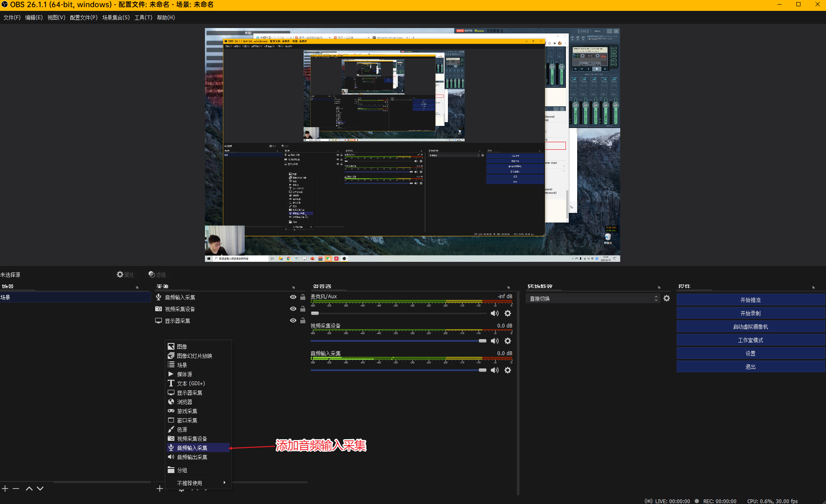This screenshot has height=504, width=826.
Task: Lock the 显示器采集 source
Action: tap(303, 320)
